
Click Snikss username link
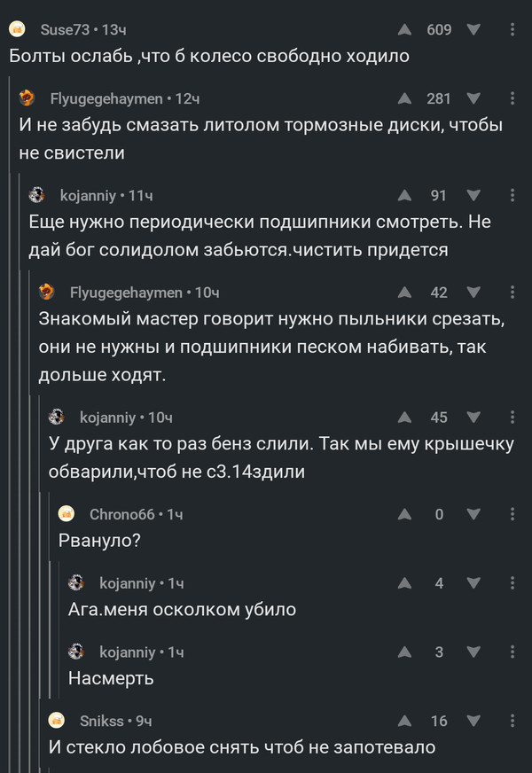(102, 722)
